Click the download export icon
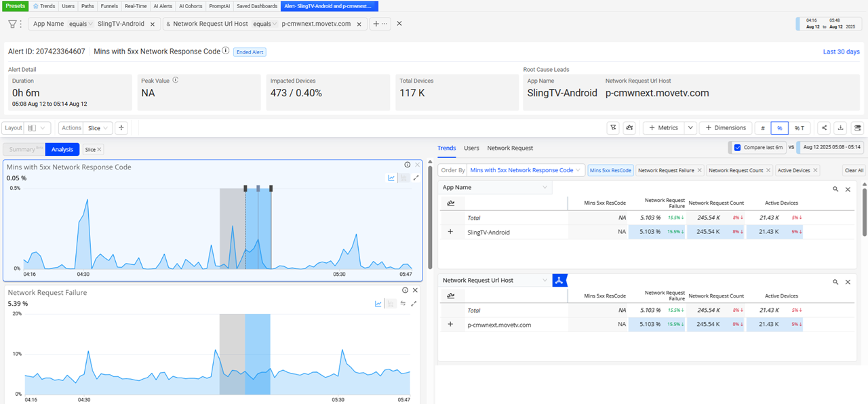 (x=841, y=127)
